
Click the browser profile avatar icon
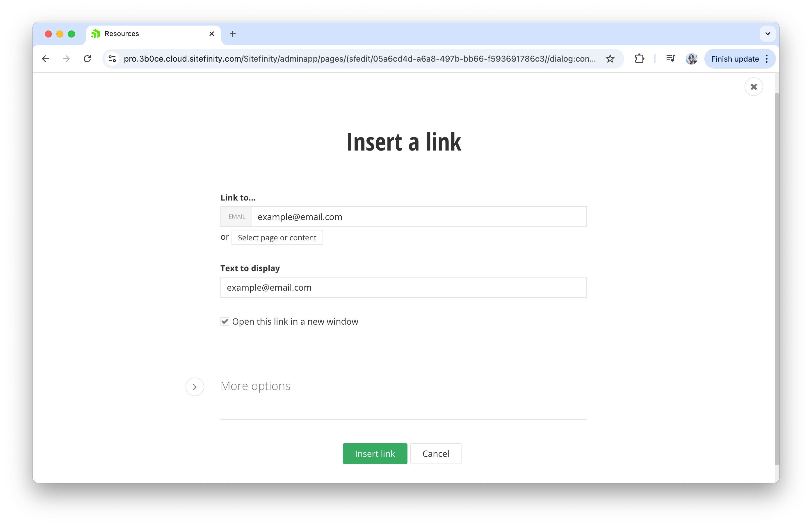tap(692, 59)
